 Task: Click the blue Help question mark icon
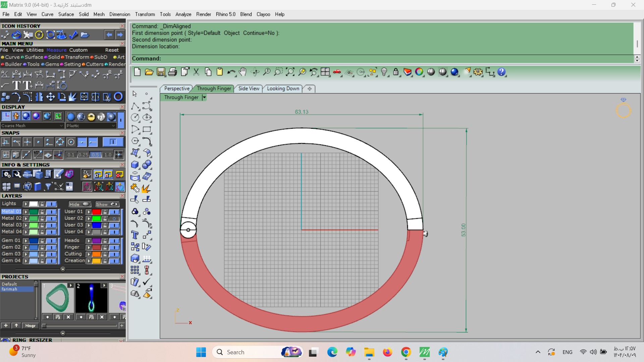click(501, 72)
